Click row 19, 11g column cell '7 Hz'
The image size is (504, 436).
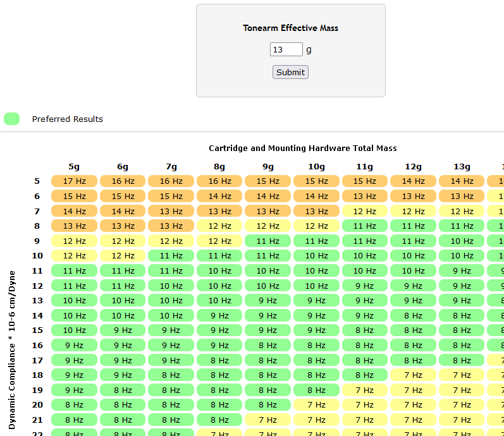click(364, 390)
